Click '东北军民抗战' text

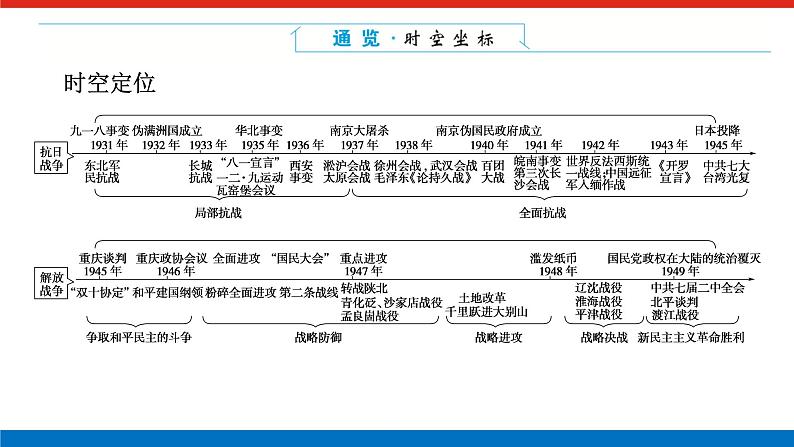[102, 172]
